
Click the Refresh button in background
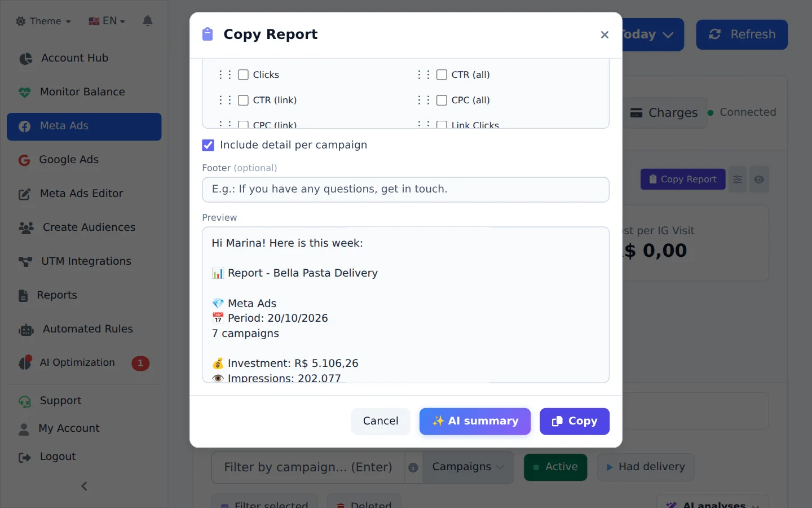(742, 34)
